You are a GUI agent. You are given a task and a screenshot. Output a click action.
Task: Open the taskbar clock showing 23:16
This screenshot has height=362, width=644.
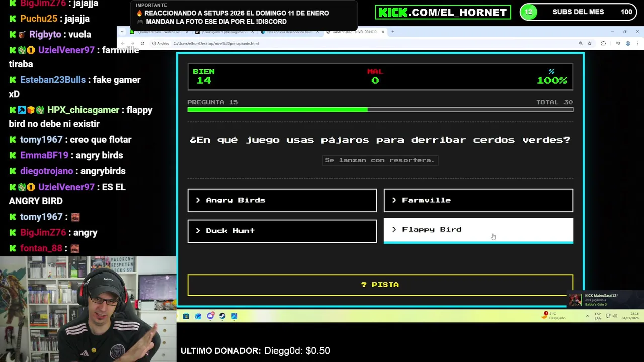[x=630, y=316]
